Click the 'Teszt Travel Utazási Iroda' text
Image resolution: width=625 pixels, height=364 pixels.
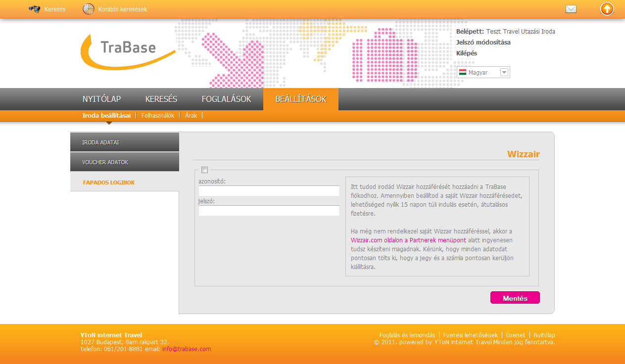click(521, 31)
